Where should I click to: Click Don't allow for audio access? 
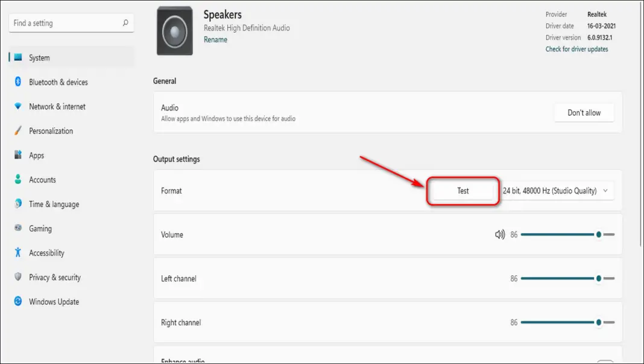(583, 112)
